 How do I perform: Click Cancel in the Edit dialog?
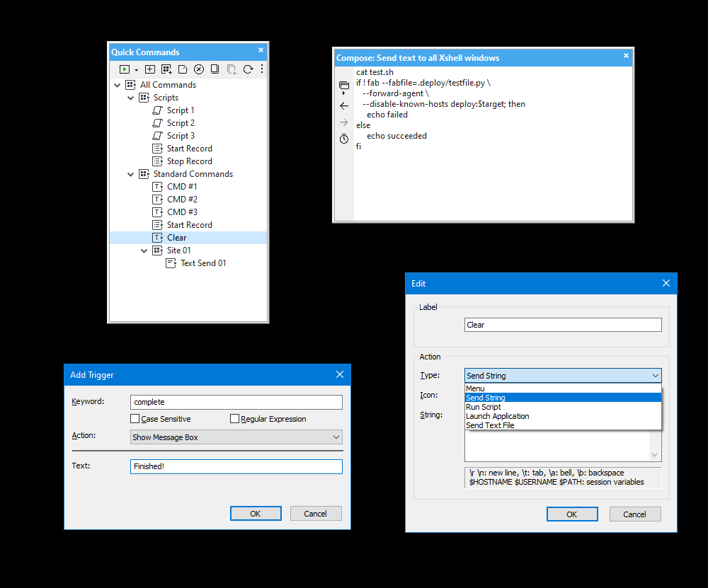pos(635,514)
